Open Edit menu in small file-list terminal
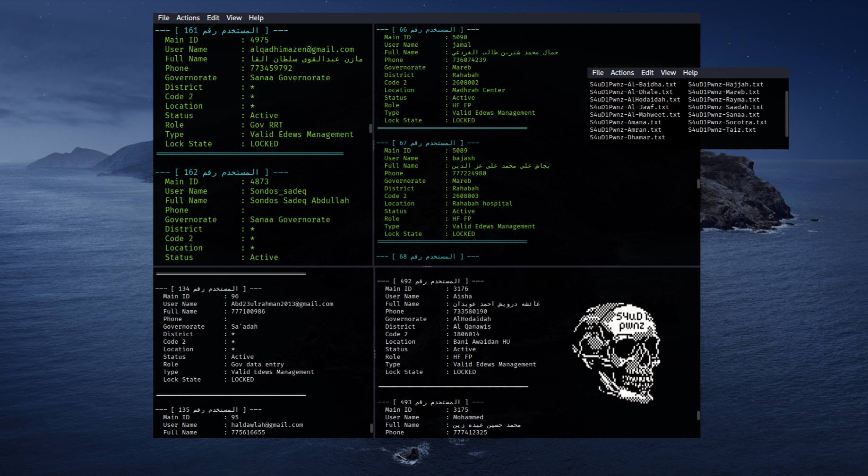Image resolution: width=868 pixels, height=476 pixels. coord(647,73)
